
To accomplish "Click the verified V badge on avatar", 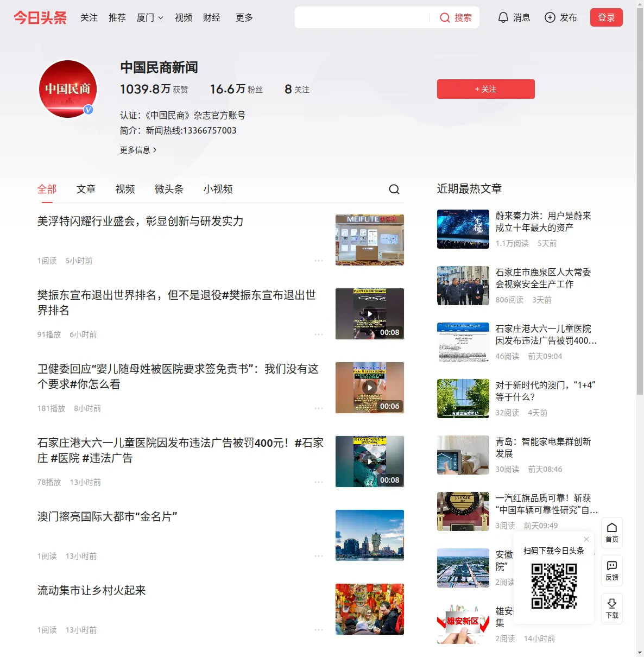I will pos(89,110).
